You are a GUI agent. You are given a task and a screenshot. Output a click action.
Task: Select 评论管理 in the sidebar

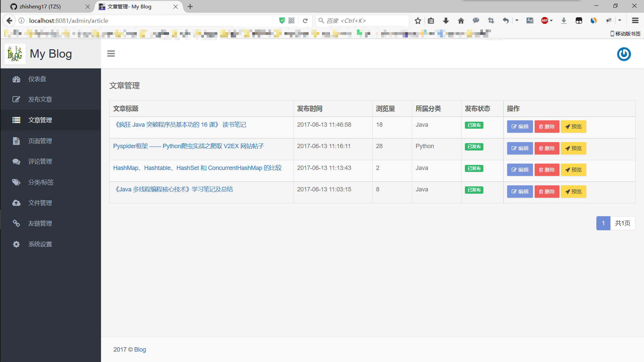coord(40,162)
